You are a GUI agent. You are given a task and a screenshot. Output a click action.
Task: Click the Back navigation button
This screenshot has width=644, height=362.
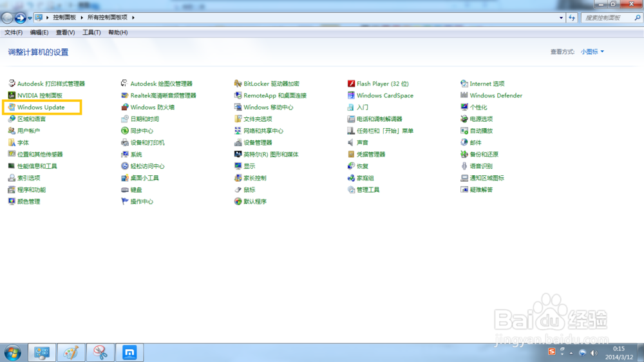pos(7,17)
